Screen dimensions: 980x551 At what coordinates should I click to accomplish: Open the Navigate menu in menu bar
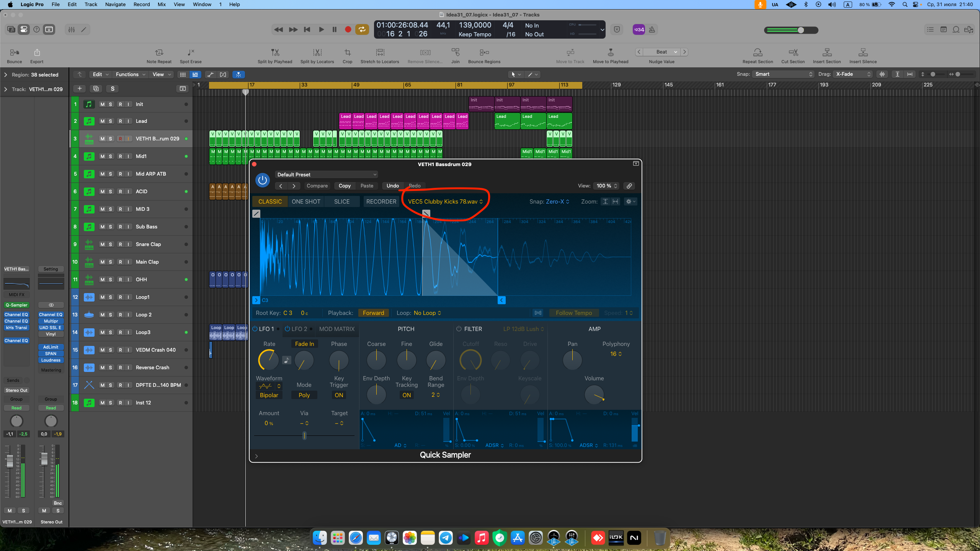pyautogui.click(x=115, y=4)
